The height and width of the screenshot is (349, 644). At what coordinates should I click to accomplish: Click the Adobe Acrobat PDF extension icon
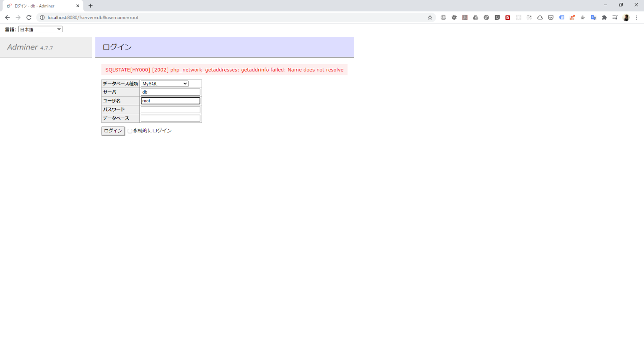465,18
